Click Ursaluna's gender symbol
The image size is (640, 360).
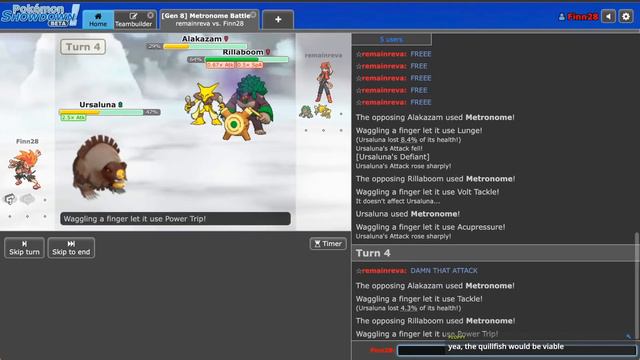[120, 104]
